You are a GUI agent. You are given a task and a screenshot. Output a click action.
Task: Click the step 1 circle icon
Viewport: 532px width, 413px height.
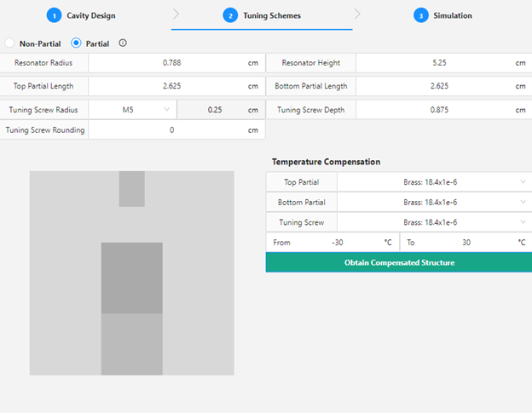coord(54,15)
